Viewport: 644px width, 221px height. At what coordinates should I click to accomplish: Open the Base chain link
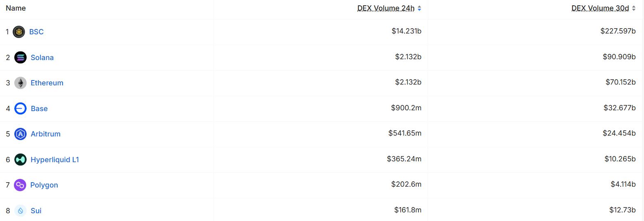(x=39, y=109)
